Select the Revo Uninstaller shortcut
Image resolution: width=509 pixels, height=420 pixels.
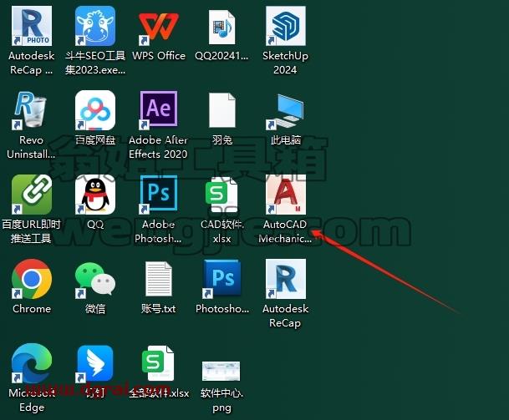(x=30, y=110)
